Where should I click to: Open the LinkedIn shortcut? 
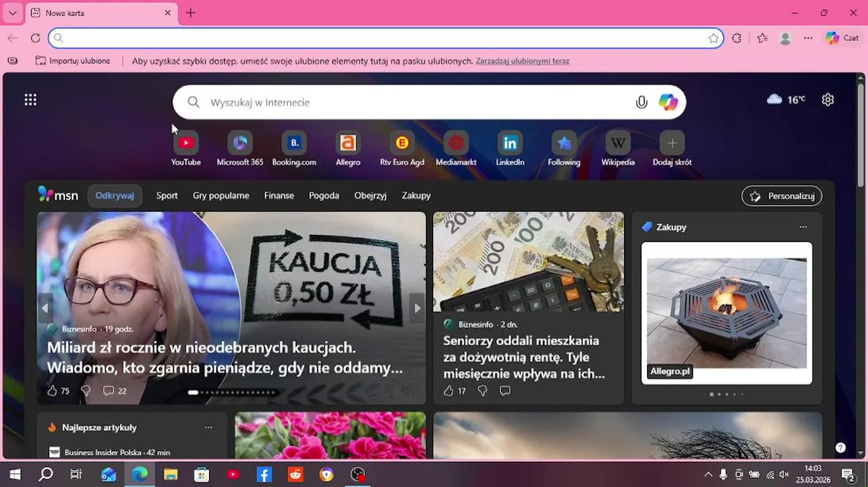pyautogui.click(x=510, y=148)
